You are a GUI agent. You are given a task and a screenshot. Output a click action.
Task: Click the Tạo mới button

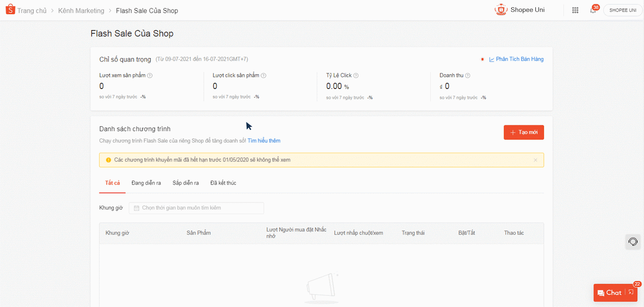point(524,132)
